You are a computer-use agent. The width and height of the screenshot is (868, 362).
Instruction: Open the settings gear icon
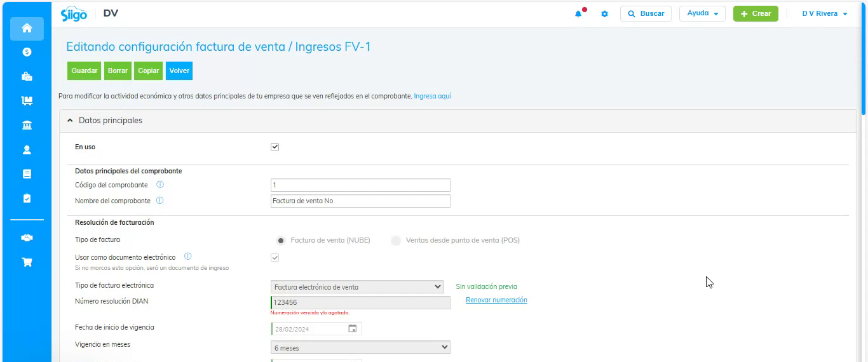point(604,14)
